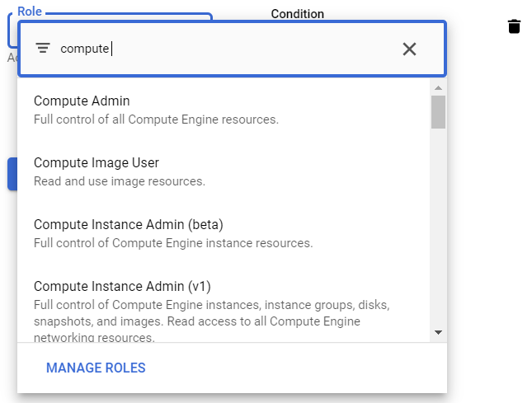Screen dimensions: 532x403
Task: Click the Condition column heading
Action: coord(297,14)
